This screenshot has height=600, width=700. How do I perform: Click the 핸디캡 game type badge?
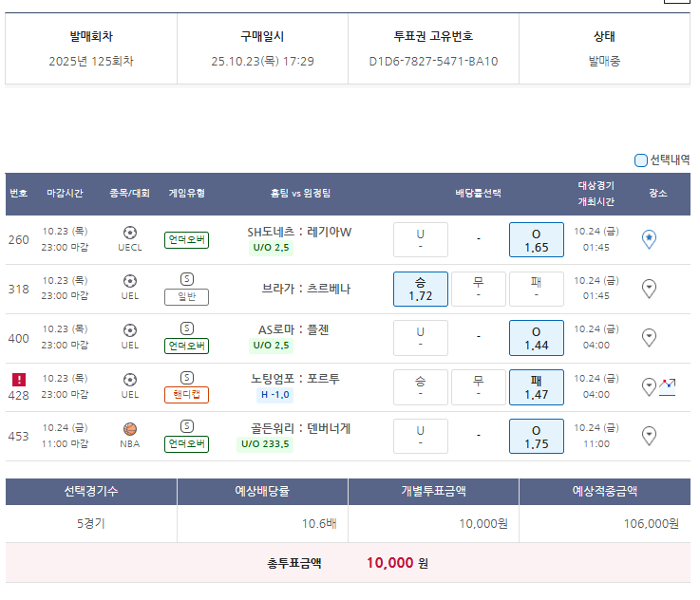click(x=186, y=395)
